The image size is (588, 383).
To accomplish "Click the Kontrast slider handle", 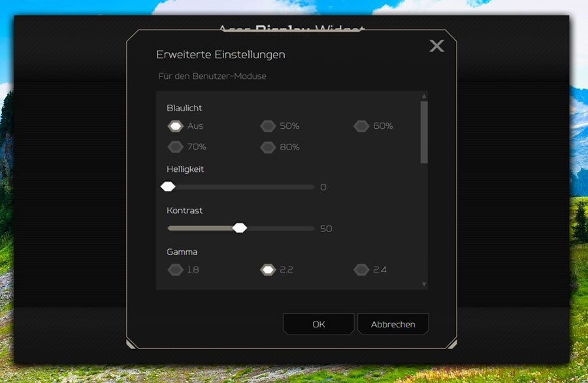I will coord(240,228).
